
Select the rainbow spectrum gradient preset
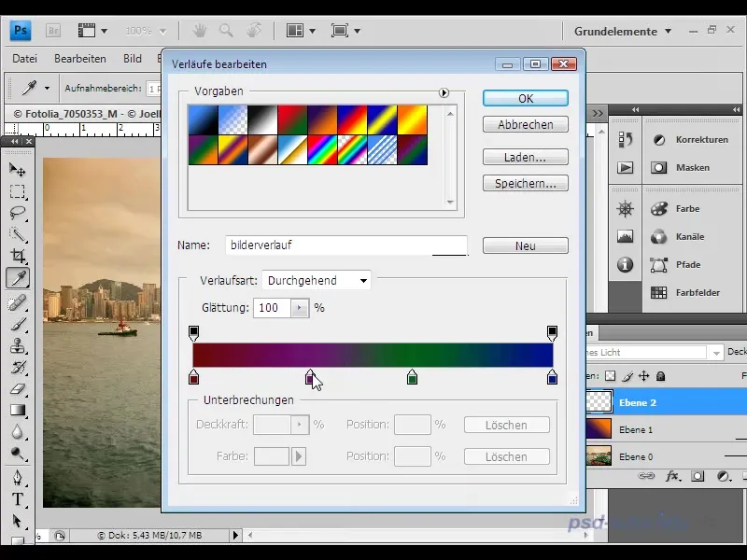click(x=322, y=149)
